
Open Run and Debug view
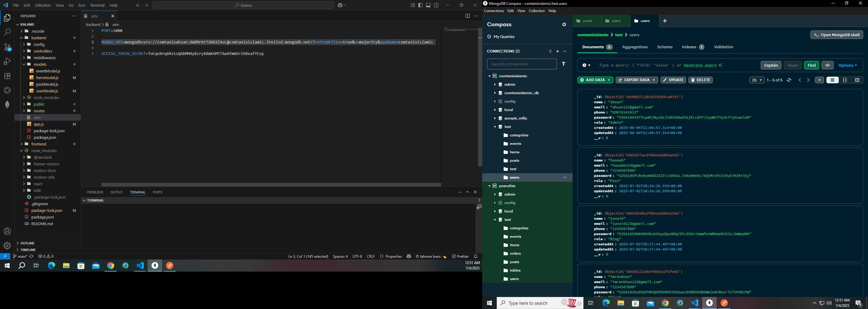pyautogui.click(x=7, y=61)
